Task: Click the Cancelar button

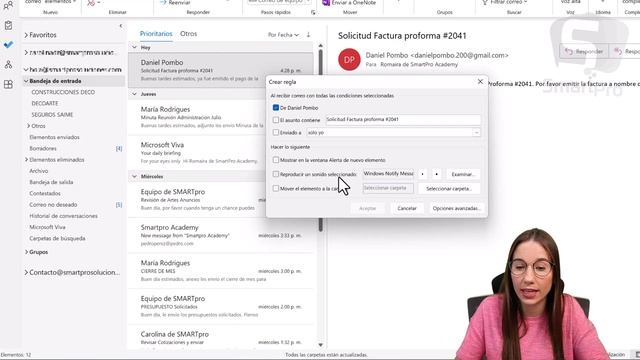Action: tap(407, 208)
